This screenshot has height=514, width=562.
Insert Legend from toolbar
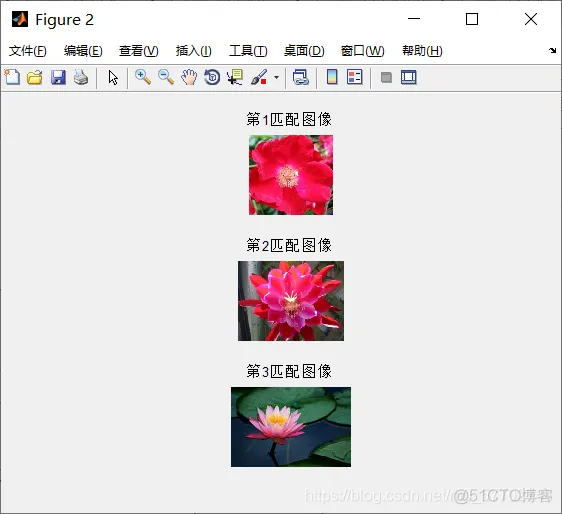(355, 77)
